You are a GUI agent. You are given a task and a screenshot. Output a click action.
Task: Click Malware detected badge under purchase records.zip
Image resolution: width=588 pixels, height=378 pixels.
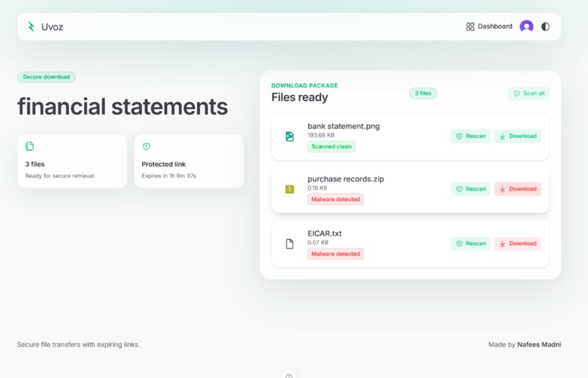pyautogui.click(x=336, y=199)
